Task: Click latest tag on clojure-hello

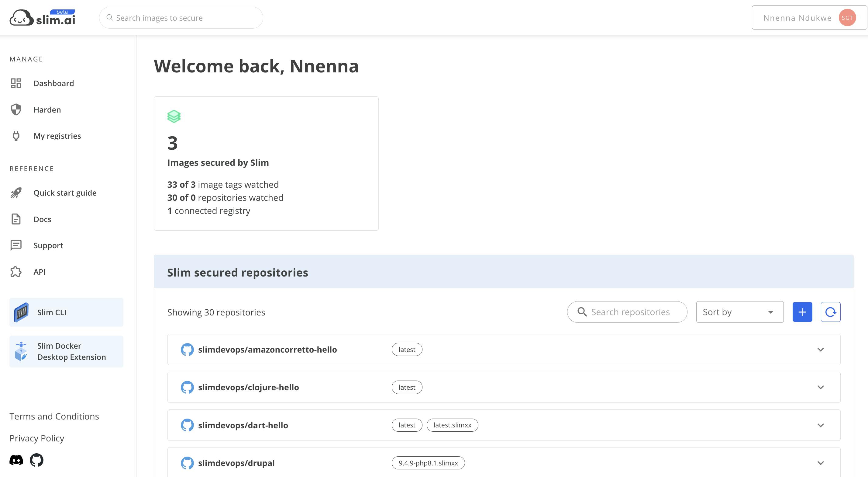Action: 407,387
